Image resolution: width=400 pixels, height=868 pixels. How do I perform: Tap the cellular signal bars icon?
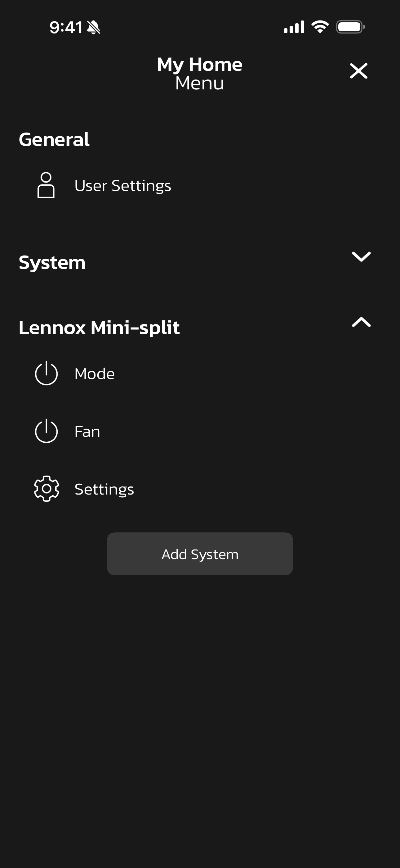coord(294,27)
